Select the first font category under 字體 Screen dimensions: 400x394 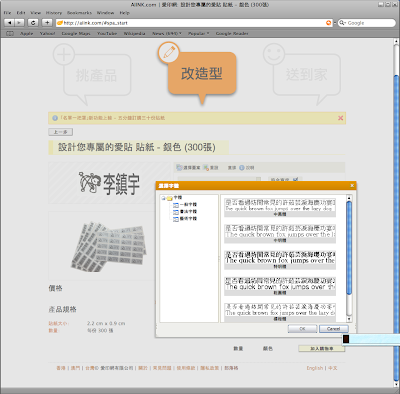coord(185,205)
